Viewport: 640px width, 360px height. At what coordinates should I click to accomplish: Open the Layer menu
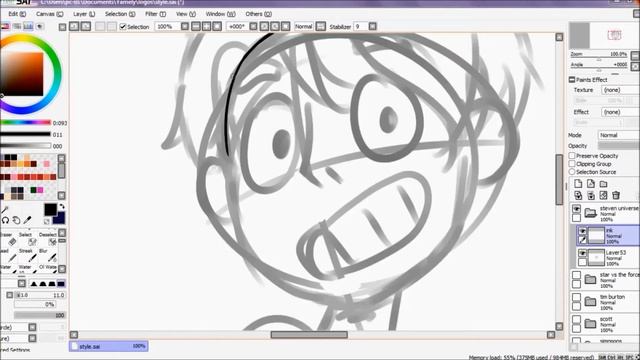pyautogui.click(x=84, y=14)
